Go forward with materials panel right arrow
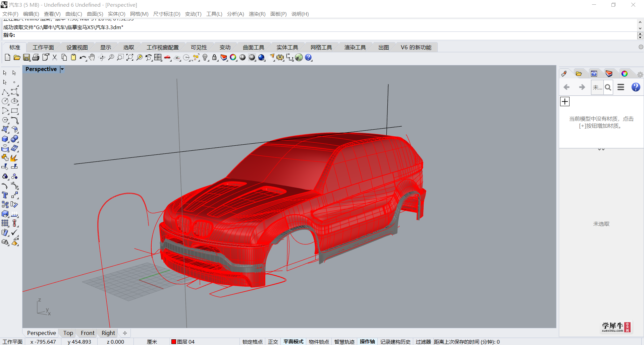The width and height of the screenshot is (644, 345). [x=582, y=87]
